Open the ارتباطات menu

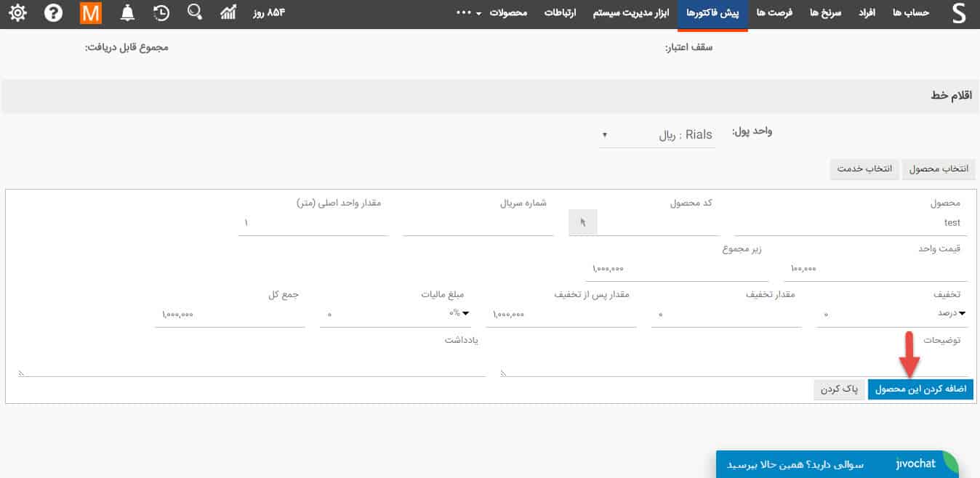561,13
